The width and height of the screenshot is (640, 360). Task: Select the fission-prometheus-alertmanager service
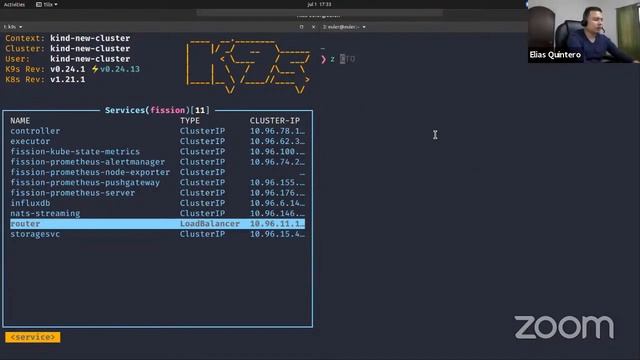click(x=158, y=162)
